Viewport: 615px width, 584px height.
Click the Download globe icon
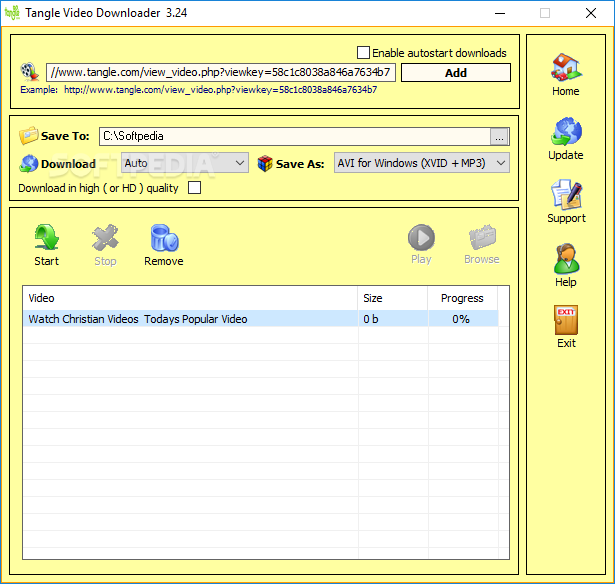[28, 164]
